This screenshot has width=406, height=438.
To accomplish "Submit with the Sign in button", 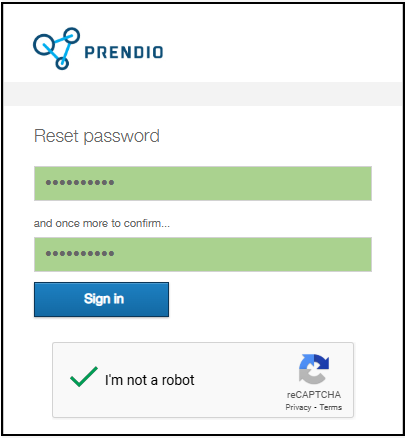I will pos(101,299).
